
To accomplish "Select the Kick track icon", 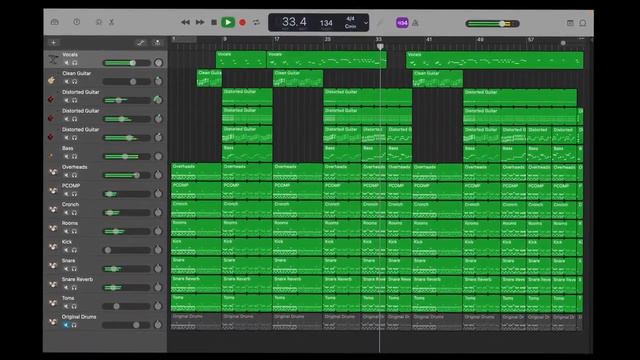I will [x=53, y=247].
